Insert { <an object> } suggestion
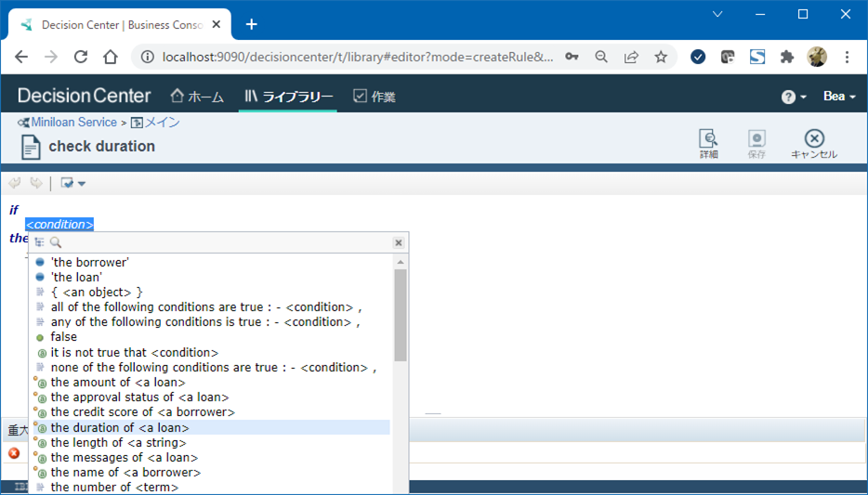 click(x=97, y=292)
